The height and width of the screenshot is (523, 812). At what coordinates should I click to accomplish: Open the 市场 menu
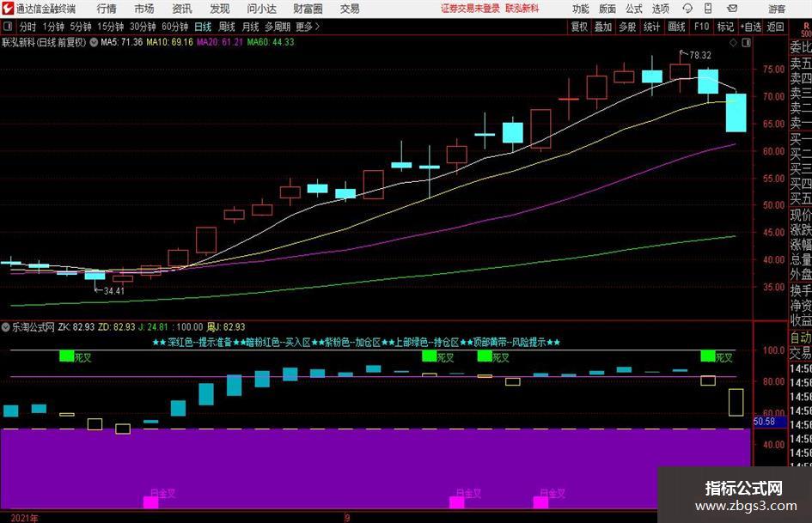pos(144,9)
